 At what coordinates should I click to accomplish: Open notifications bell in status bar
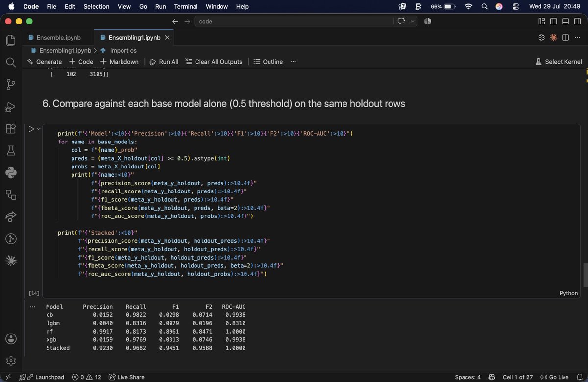tap(579, 377)
